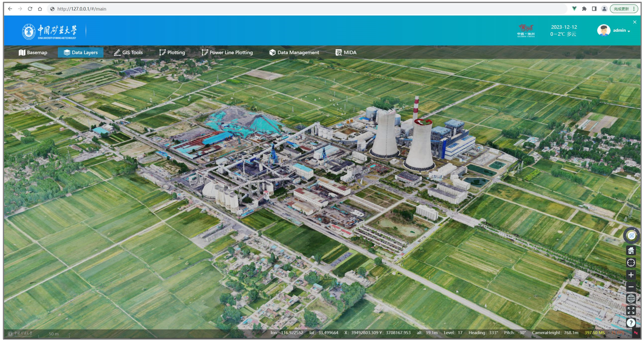Zoom out with the minus icon
This screenshot has height=343, width=644.
(631, 287)
